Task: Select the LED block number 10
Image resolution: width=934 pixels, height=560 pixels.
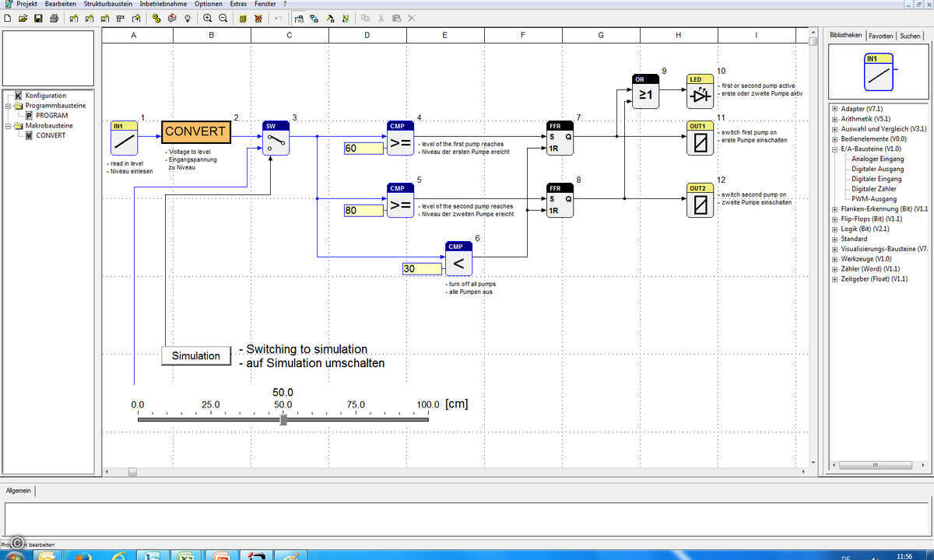Action: click(700, 92)
